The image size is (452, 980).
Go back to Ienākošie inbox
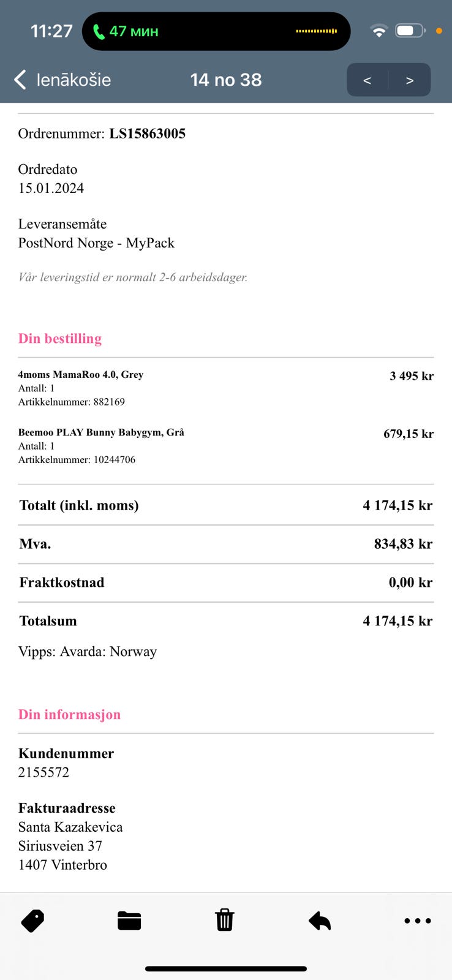tap(62, 80)
